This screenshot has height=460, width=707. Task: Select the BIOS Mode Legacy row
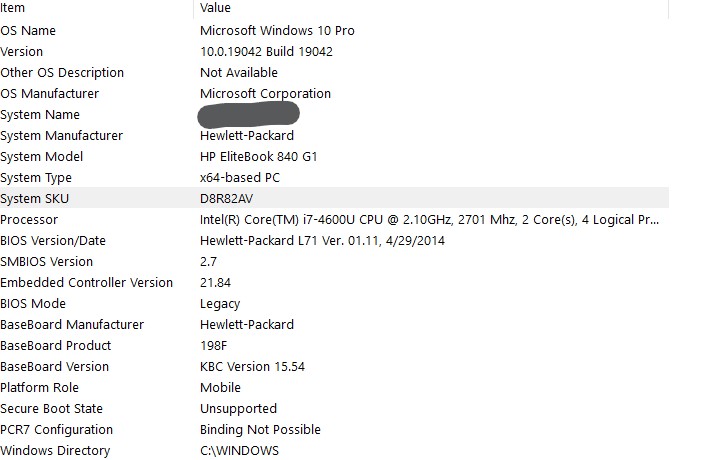click(x=334, y=304)
